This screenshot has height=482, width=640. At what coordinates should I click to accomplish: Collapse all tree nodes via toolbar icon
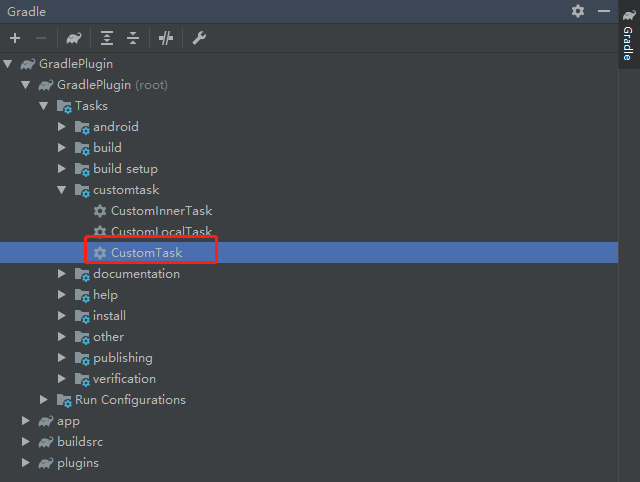pos(133,38)
